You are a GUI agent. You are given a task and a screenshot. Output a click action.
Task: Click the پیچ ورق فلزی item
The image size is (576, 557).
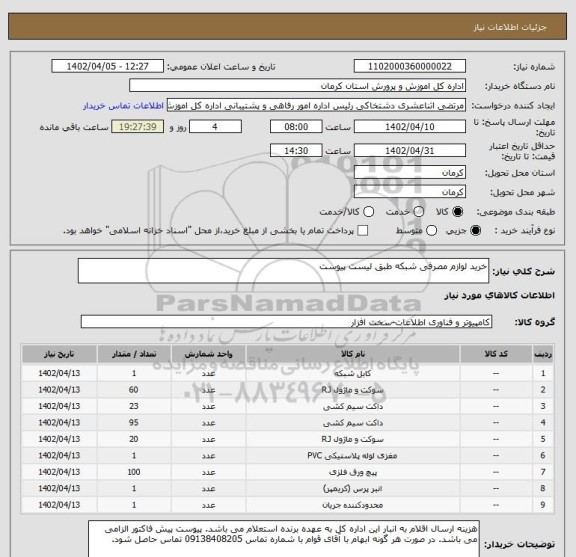(x=353, y=472)
